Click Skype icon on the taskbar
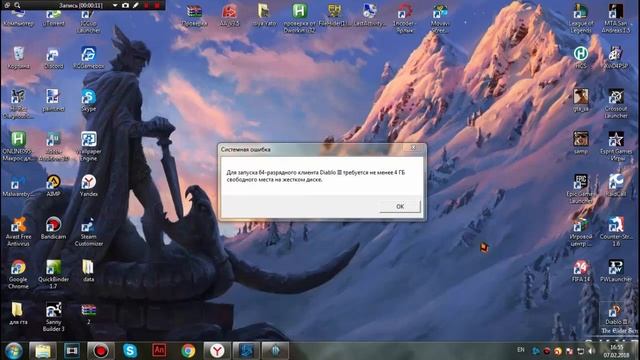Viewport: 640px width, 360px height. (130, 351)
